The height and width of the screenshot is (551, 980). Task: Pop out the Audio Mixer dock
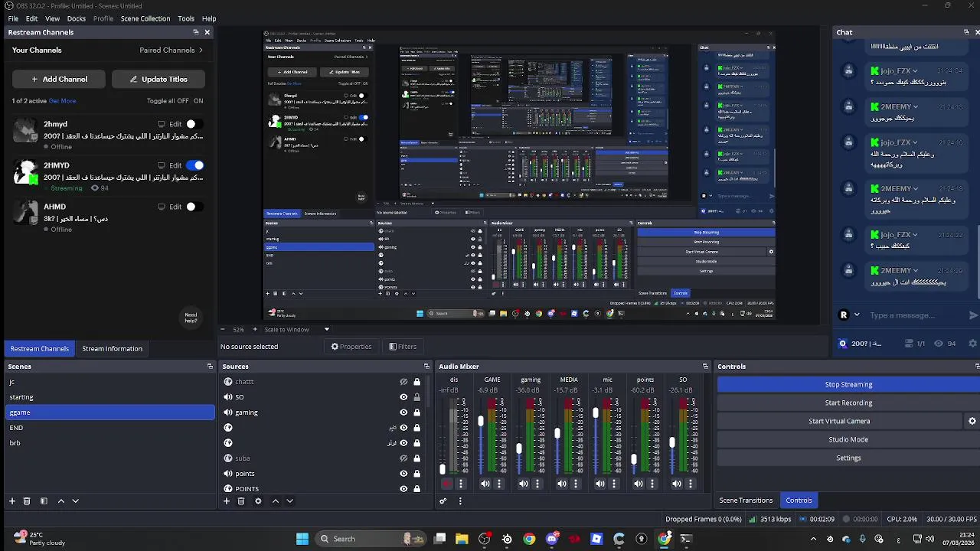tap(705, 367)
